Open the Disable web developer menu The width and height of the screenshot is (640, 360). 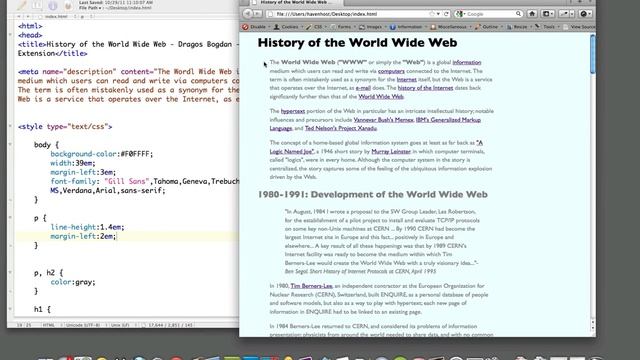pos(256,27)
